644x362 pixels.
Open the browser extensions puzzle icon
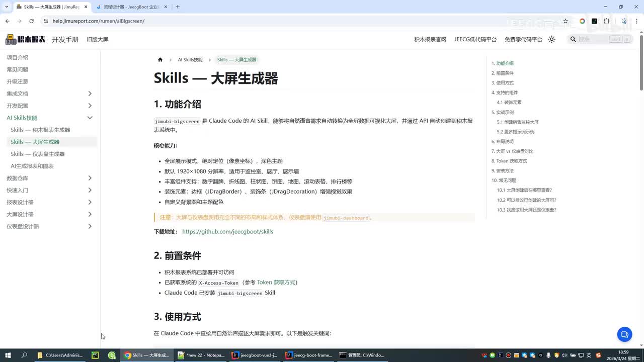(x=606, y=21)
